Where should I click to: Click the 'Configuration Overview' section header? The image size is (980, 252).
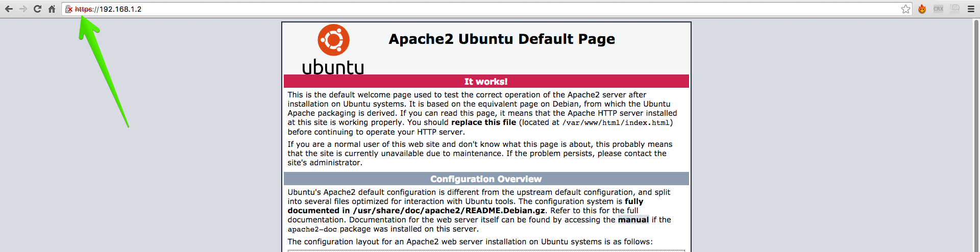486,179
